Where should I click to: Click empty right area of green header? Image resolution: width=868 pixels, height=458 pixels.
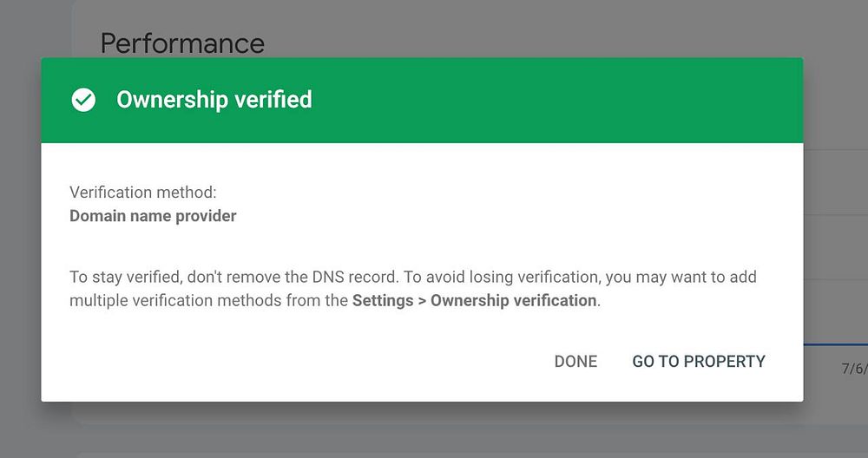(x=608, y=100)
